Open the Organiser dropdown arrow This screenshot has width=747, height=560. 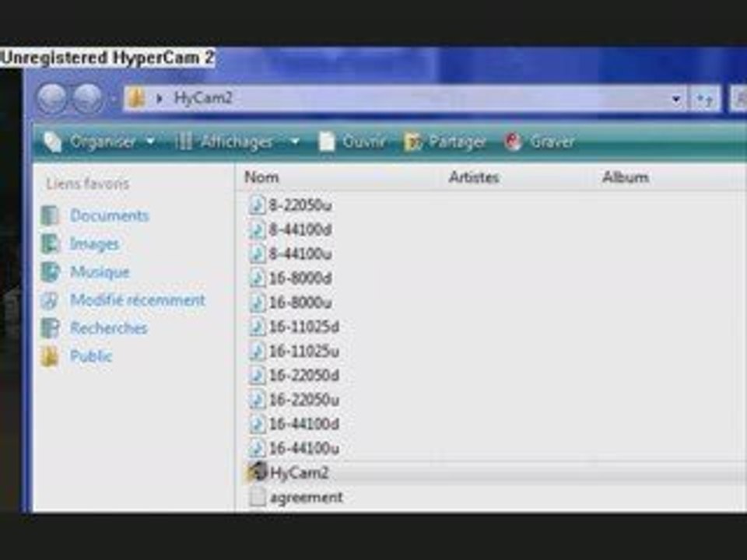click(x=150, y=142)
